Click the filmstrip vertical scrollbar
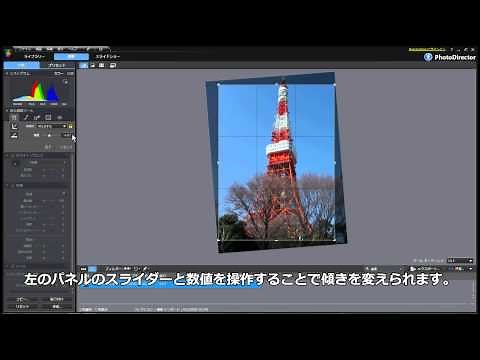The height and width of the screenshot is (360, 480). pyautogui.click(x=474, y=289)
